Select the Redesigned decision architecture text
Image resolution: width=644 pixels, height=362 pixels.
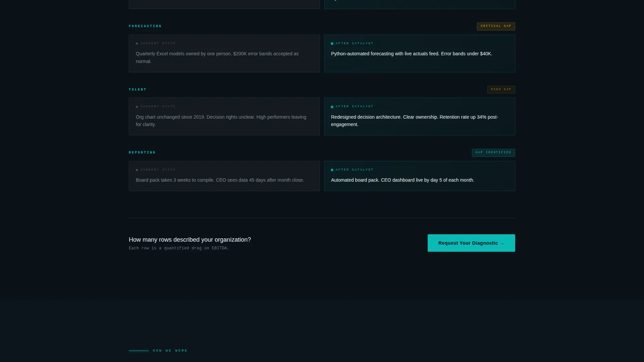[x=415, y=121]
